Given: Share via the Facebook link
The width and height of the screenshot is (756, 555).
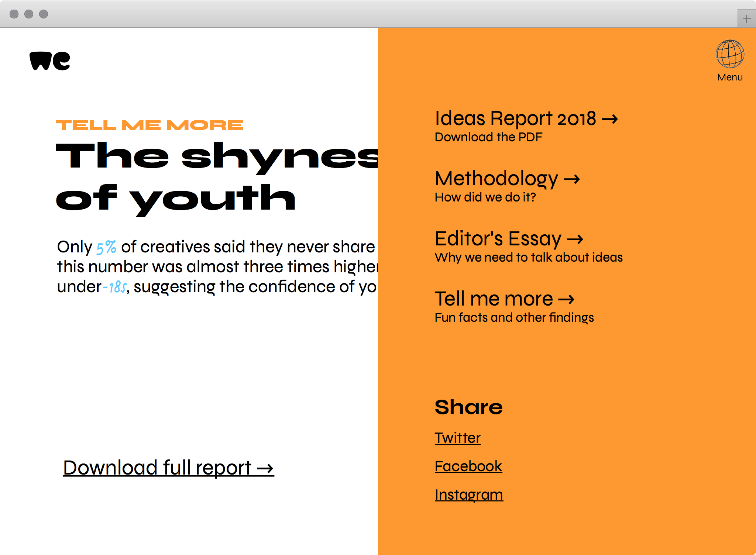Looking at the screenshot, I should coord(468,466).
